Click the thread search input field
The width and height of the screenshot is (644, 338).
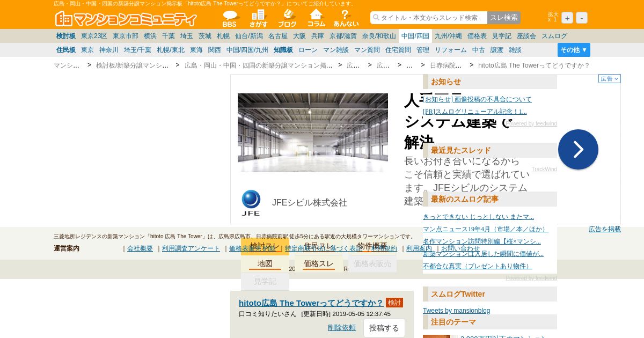tap(429, 18)
